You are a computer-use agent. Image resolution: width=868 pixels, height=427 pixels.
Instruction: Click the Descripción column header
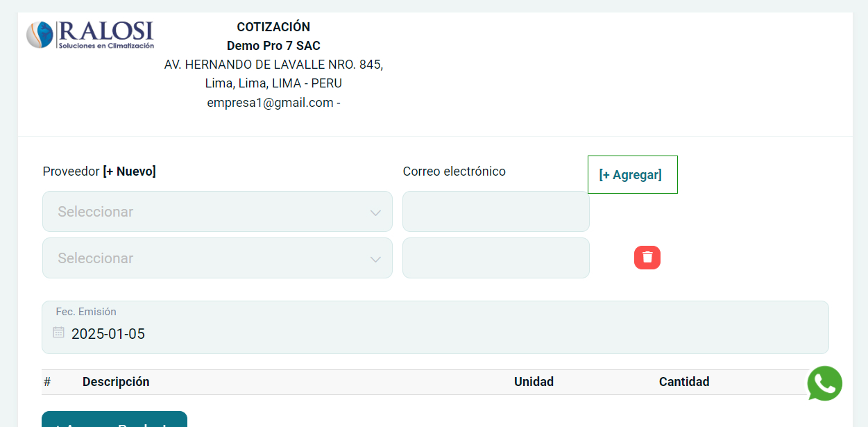click(x=116, y=382)
